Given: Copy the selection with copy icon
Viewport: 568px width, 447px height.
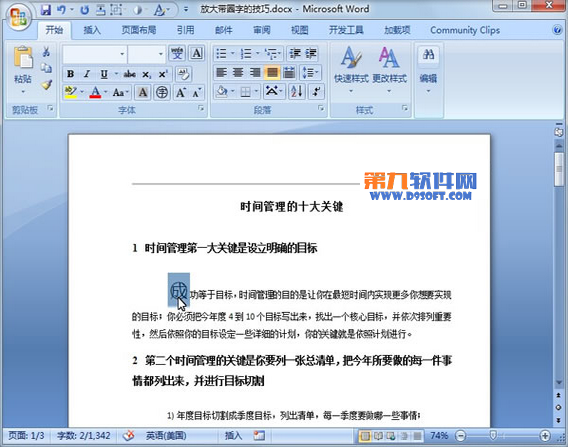Looking at the screenshot, I should coord(46,68).
